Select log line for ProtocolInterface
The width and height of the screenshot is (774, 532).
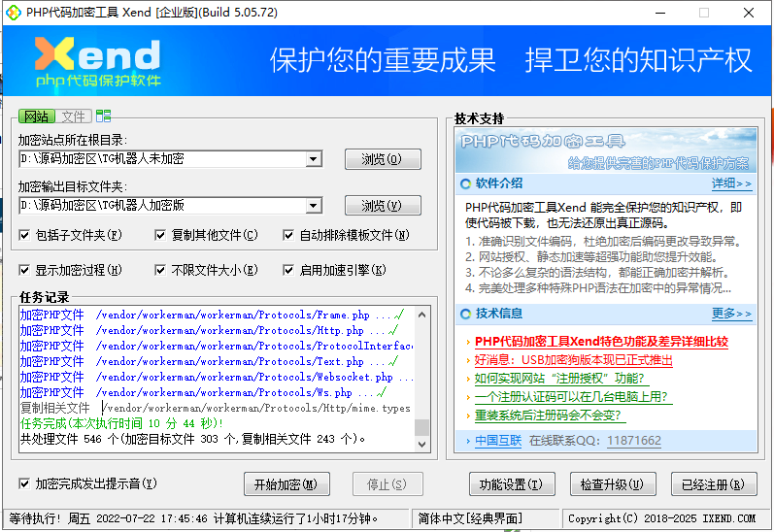click(217, 346)
